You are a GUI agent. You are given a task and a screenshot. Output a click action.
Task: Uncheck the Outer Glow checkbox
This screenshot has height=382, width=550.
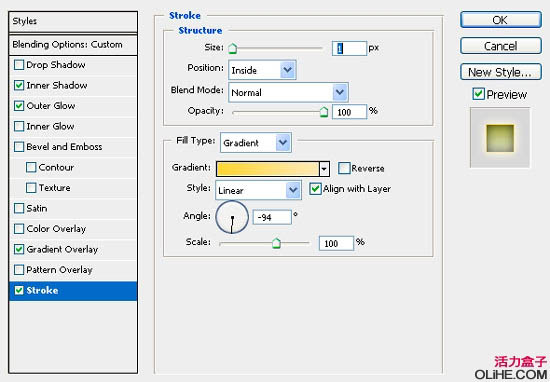(x=19, y=106)
